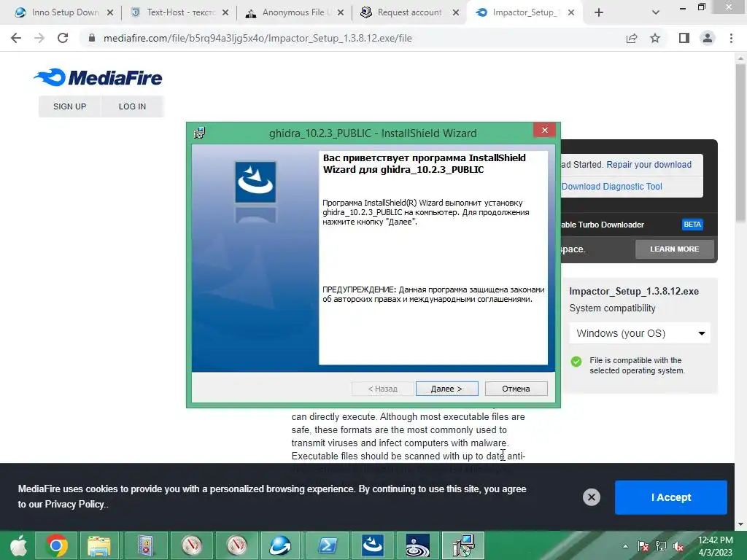Open File Explorer from the taskbar

tap(98, 545)
